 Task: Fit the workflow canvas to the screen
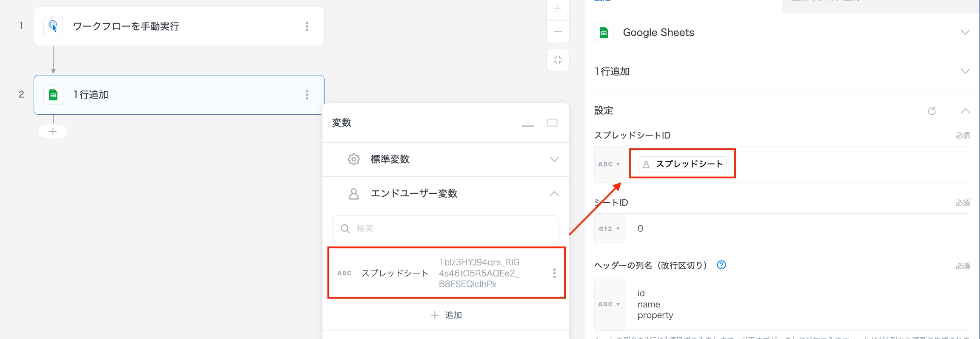558,60
